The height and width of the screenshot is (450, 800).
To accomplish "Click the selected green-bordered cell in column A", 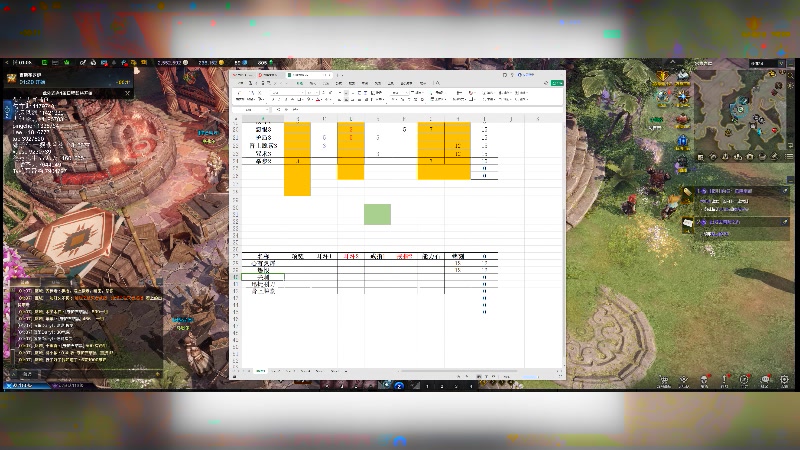I will [x=263, y=277].
